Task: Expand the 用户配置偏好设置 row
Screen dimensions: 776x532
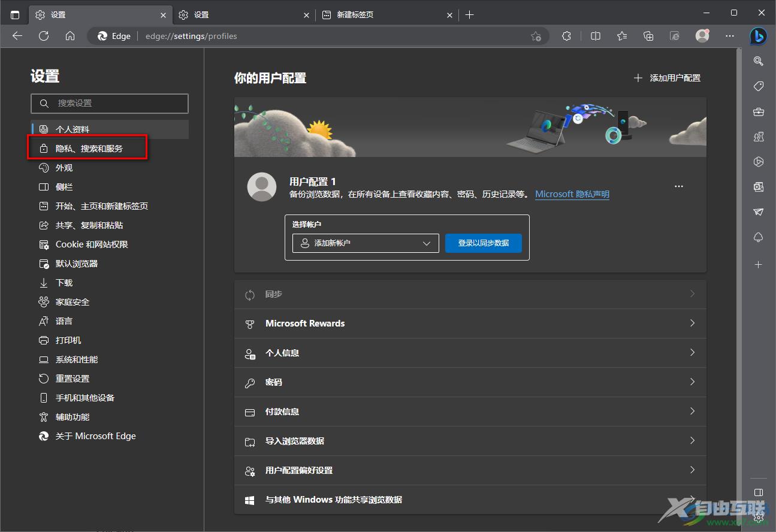Action: point(470,470)
